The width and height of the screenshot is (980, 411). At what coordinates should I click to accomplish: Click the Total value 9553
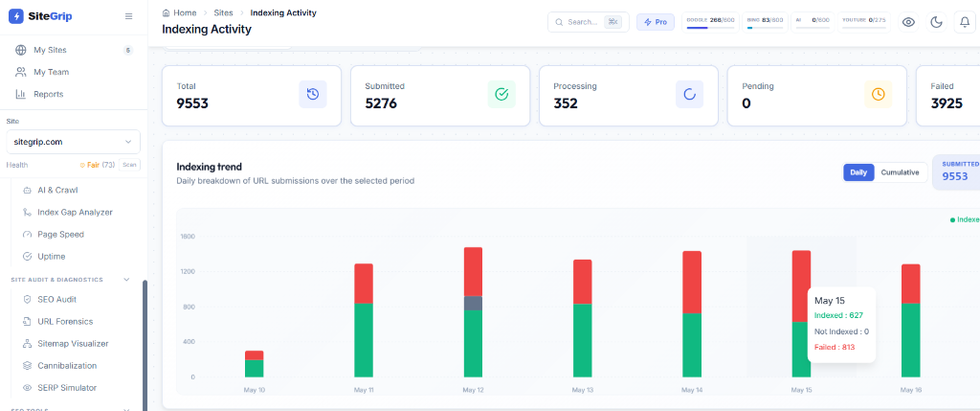(192, 103)
